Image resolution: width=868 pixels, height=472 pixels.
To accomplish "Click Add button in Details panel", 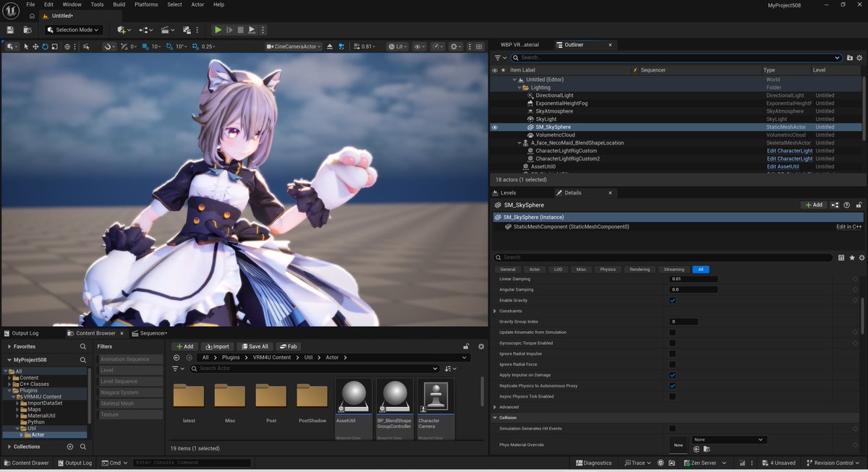I will coord(814,205).
